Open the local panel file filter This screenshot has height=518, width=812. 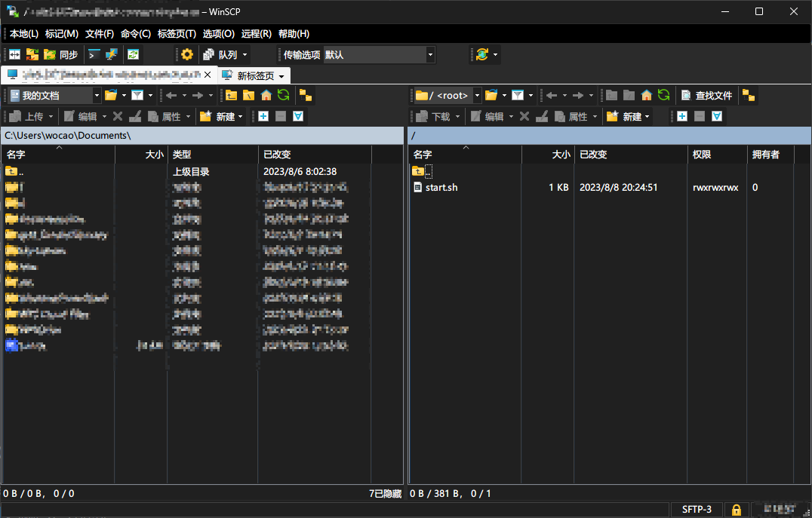pyautogui.click(x=137, y=95)
